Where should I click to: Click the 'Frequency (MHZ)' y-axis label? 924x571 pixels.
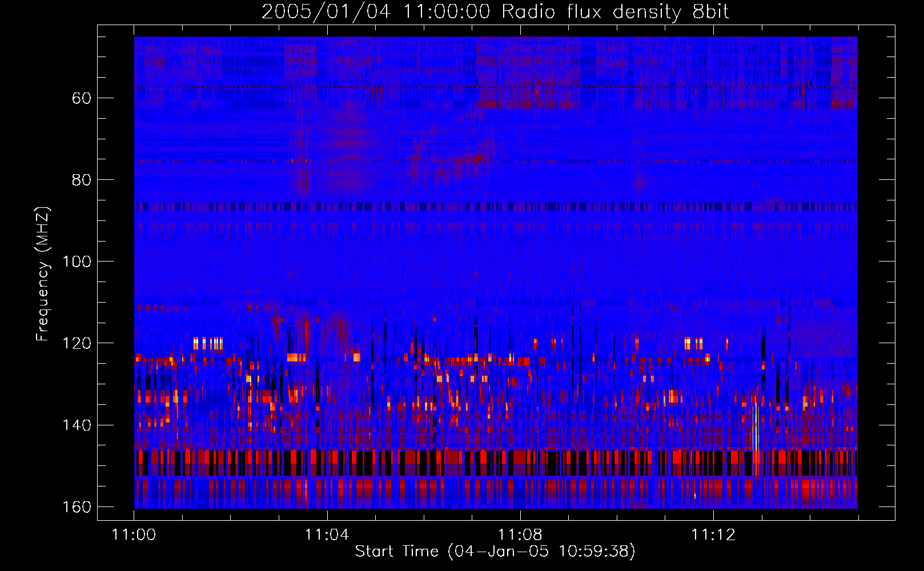[x=43, y=274]
